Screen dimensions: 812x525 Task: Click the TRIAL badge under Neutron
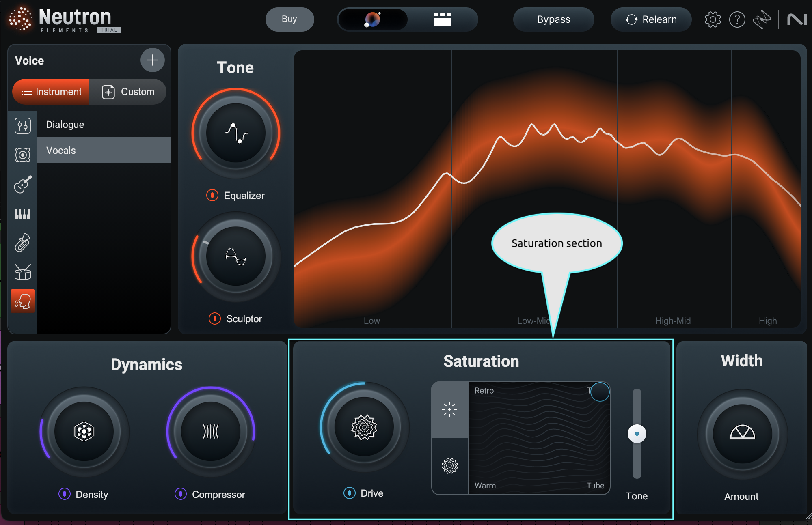click(109, 30)
